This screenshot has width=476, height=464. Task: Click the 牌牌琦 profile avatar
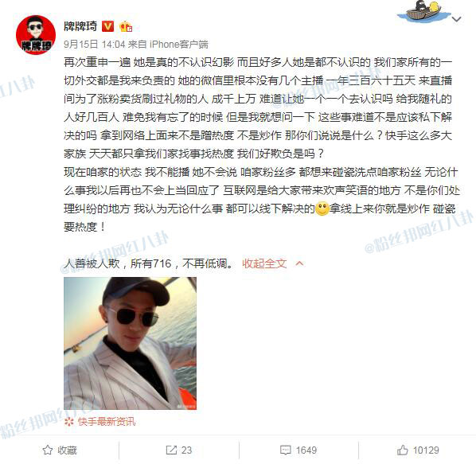point(36,35)
